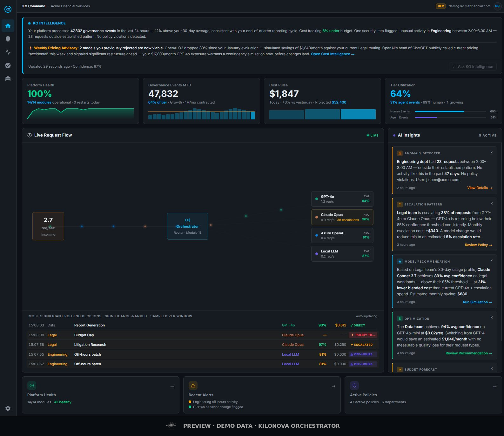504x436 pixels.
Task: Click the Platform Health sparkline chart
Action: pos(80,114)
